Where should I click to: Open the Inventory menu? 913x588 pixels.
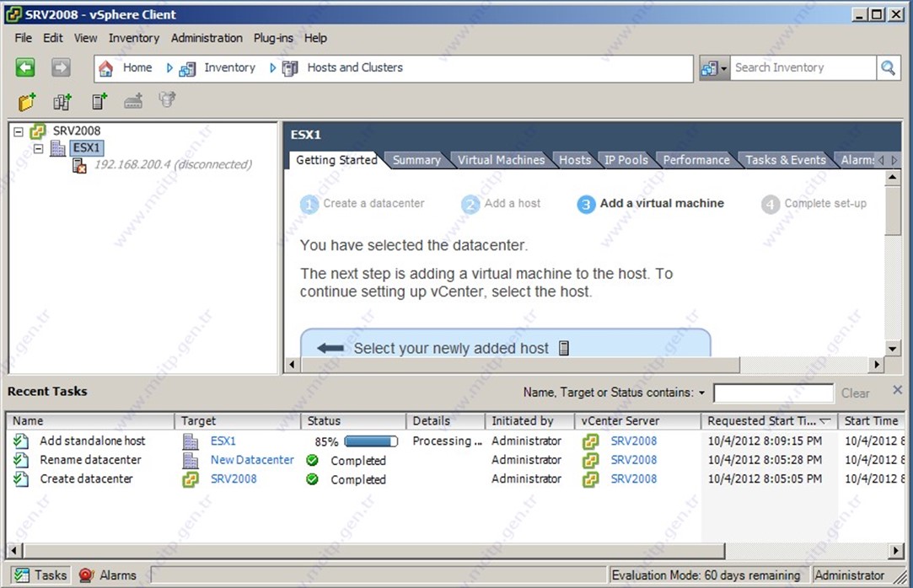point(134,38)
